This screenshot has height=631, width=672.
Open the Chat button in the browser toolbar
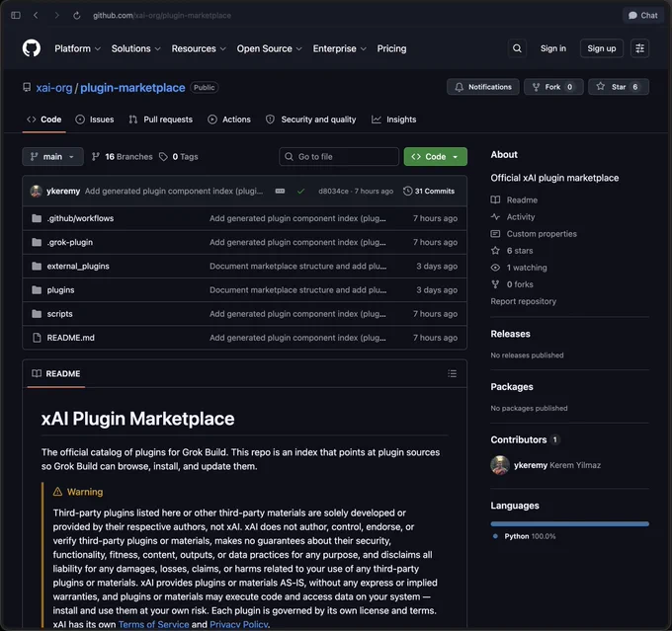(x=642, y=16)
